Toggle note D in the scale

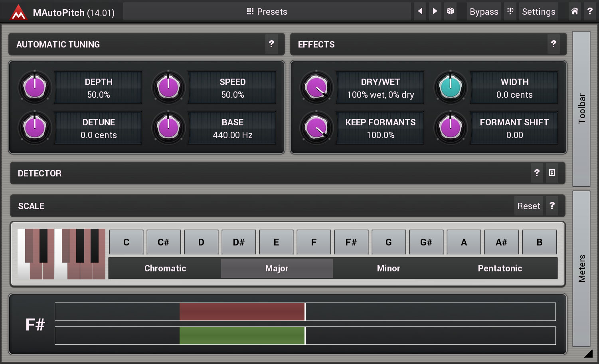click(201, 242)
